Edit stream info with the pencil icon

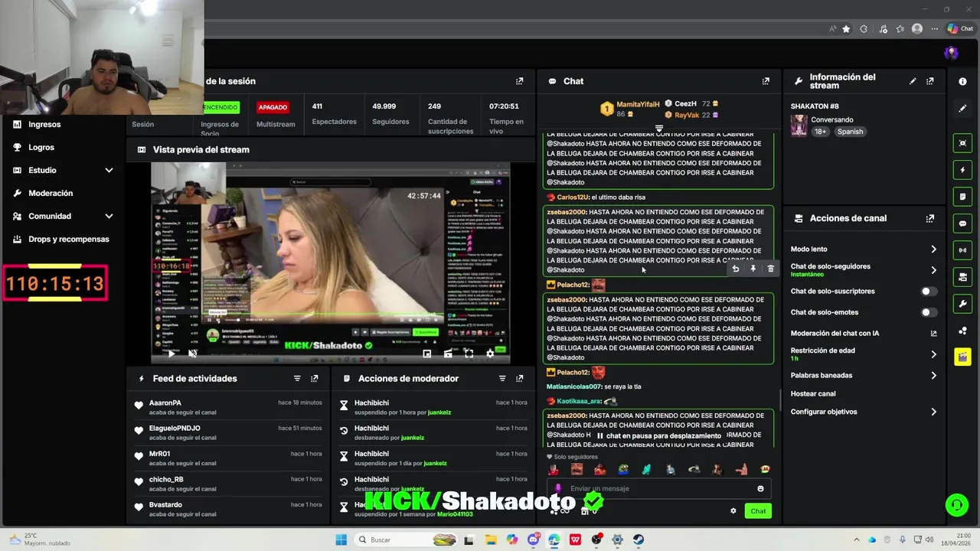click(913, 81)
